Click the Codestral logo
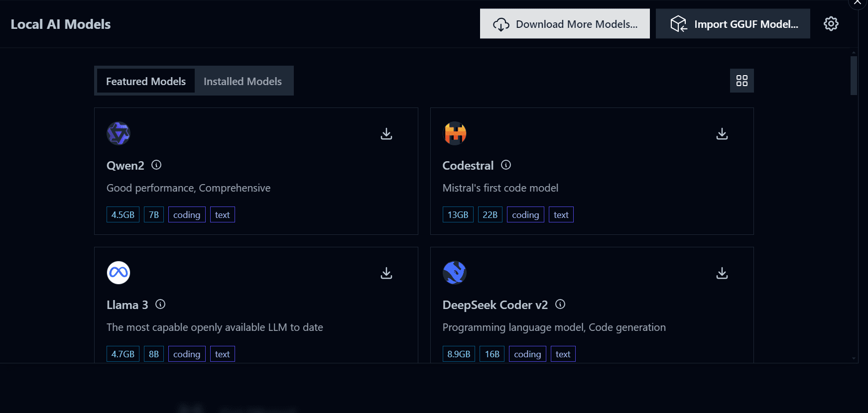 click(x=455, y=133)
